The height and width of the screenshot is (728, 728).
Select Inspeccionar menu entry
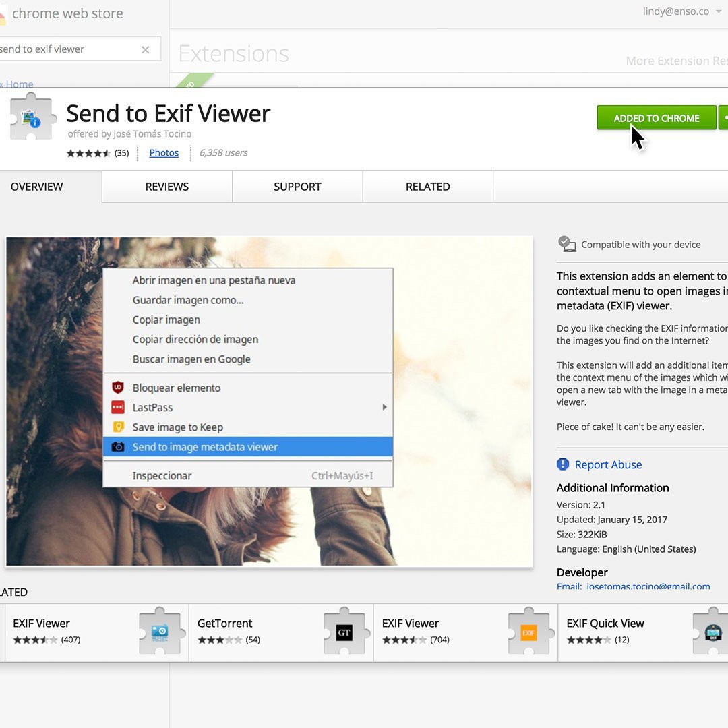pos(248,475)
